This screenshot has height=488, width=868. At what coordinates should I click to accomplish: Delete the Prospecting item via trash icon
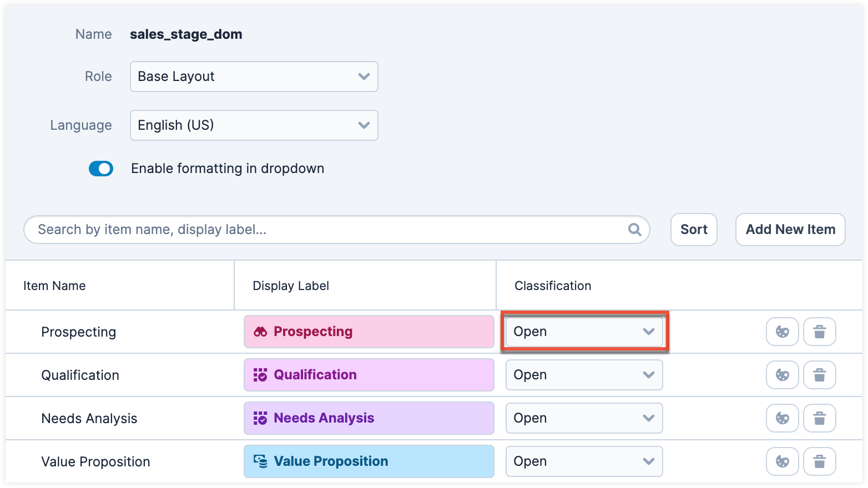pyautogui.click(x=819, y=332)
